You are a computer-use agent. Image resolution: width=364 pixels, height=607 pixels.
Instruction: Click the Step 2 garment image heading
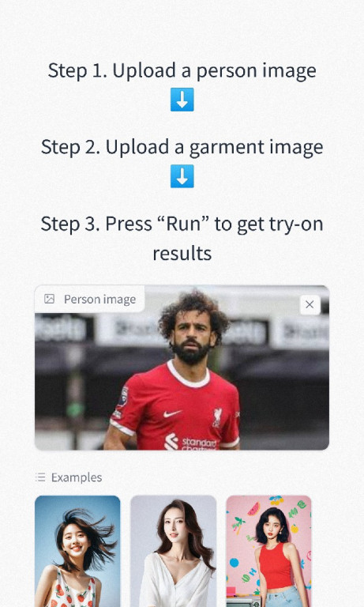182,148
